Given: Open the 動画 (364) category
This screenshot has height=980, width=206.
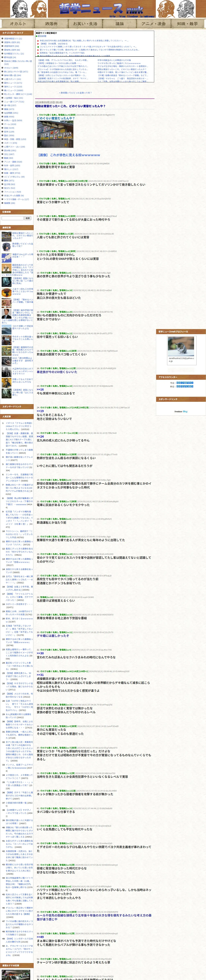Looking at the screenshot, I should point(9,158).
